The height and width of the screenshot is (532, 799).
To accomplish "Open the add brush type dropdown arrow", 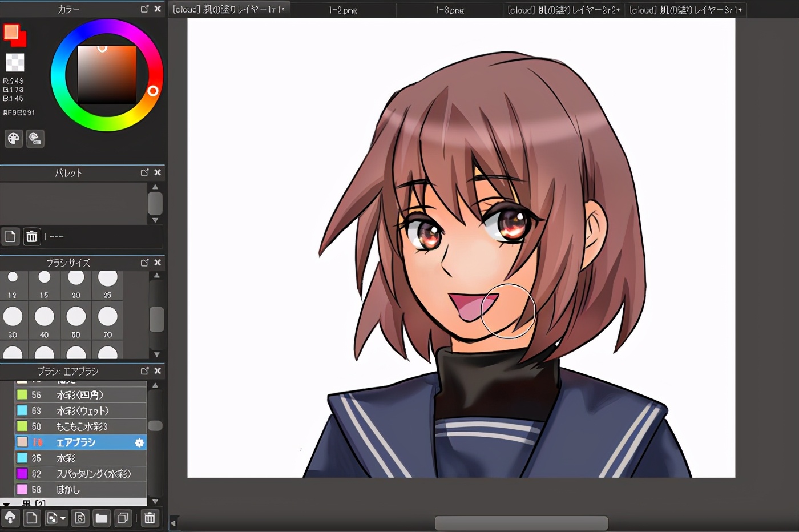I will [63, 518].
